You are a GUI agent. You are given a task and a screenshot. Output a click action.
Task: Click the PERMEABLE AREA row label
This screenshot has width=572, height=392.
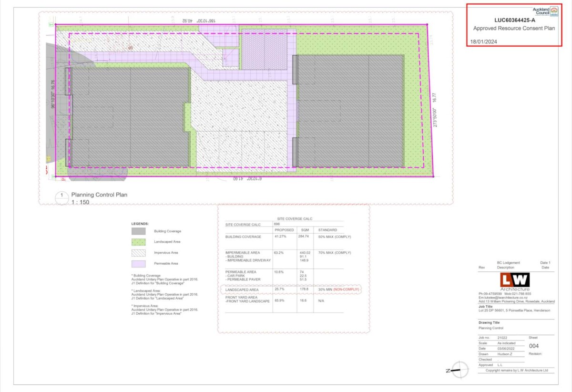[241, 271]
